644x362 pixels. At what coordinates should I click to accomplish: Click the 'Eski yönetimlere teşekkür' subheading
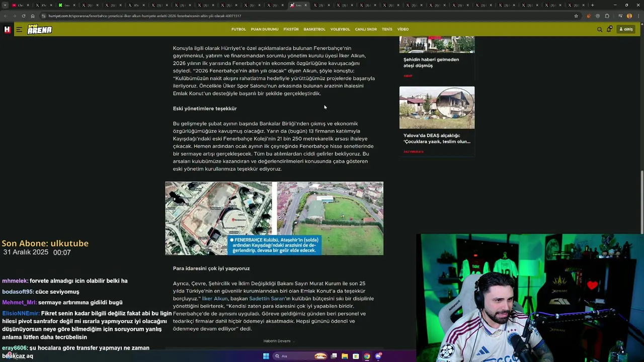coord(205,109)
